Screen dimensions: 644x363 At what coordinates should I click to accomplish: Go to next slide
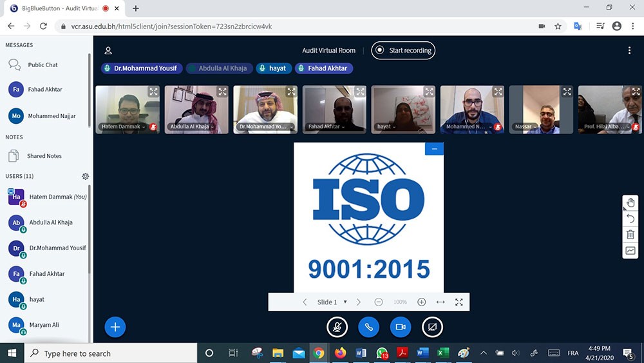[359, 302]
